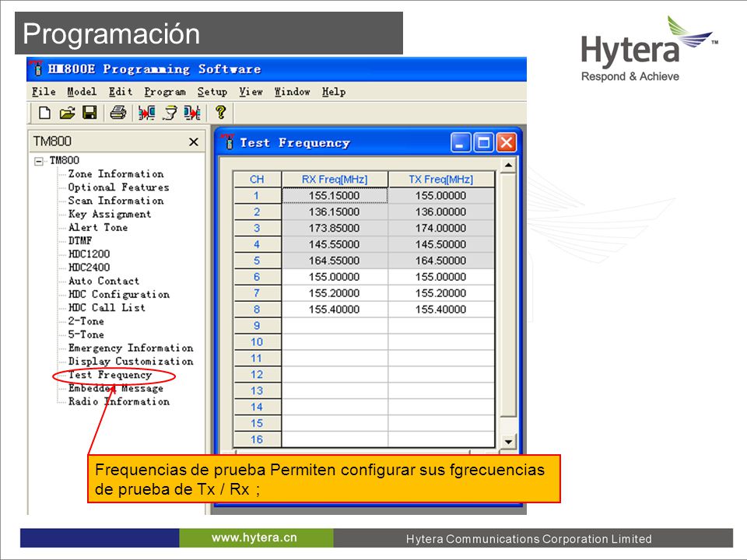Minimize the Test Frequency window

pyautogui.click(x=460, y=142)
